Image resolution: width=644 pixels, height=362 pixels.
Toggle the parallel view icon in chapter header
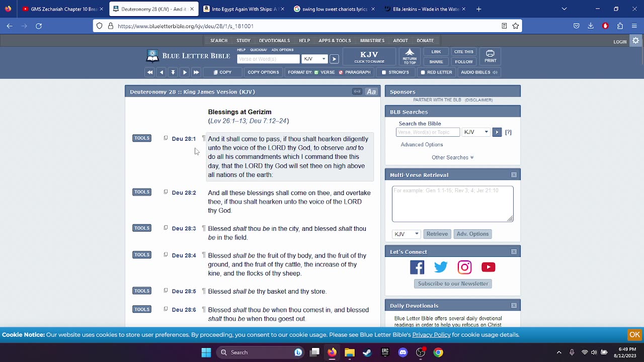pos(357,92)
